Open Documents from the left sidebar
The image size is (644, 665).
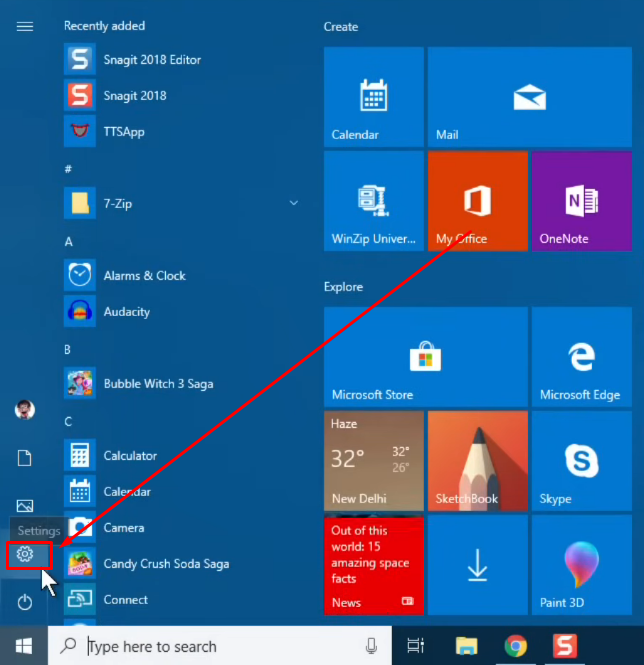pos(25,458)
